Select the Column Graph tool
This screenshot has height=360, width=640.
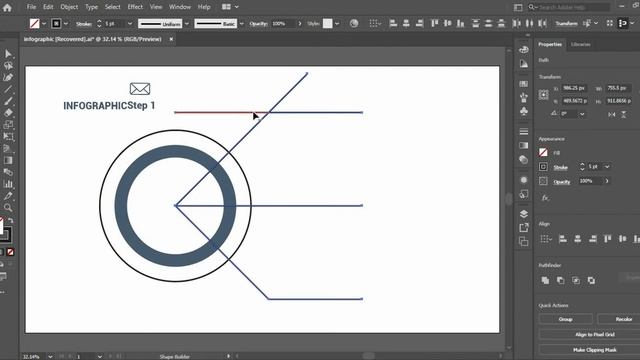(x=8, y=184)
